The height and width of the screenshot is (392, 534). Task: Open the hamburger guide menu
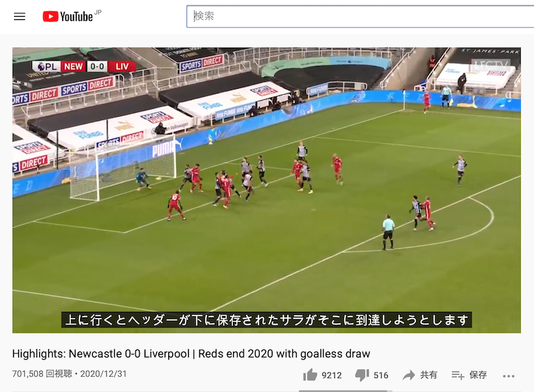point(19,16)
